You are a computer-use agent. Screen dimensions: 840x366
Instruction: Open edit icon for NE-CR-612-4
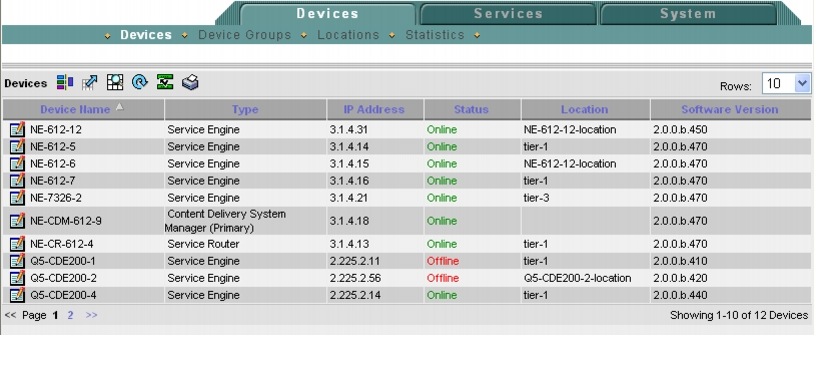click(17, 244)
